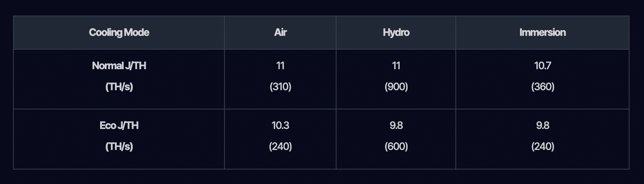Click the 10.7 Immersion efficiency value
The height and width of the screenshot is (184, 644).
click(542, 66)
